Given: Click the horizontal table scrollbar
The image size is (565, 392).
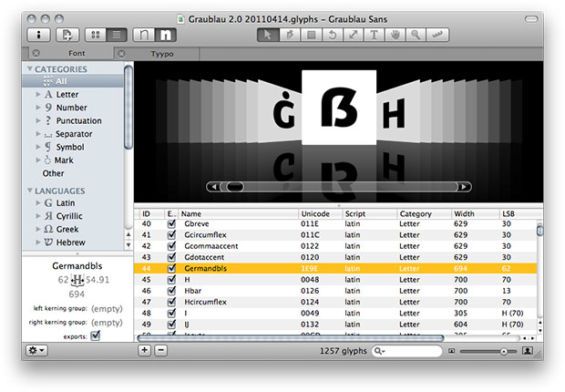Looking at the screenshot, I should pos(291,338).
